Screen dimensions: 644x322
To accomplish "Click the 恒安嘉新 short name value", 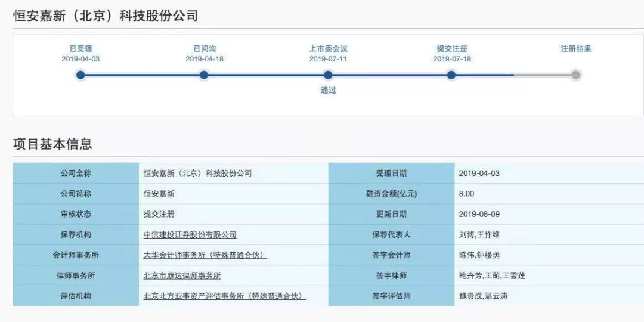I will 159,193.
